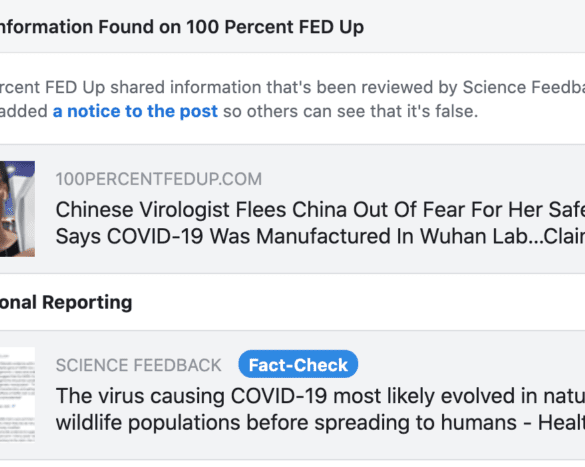Open the Chinese Virologist article thumbnail
This screenshot has height=467, width=585.
pos(17,209)
